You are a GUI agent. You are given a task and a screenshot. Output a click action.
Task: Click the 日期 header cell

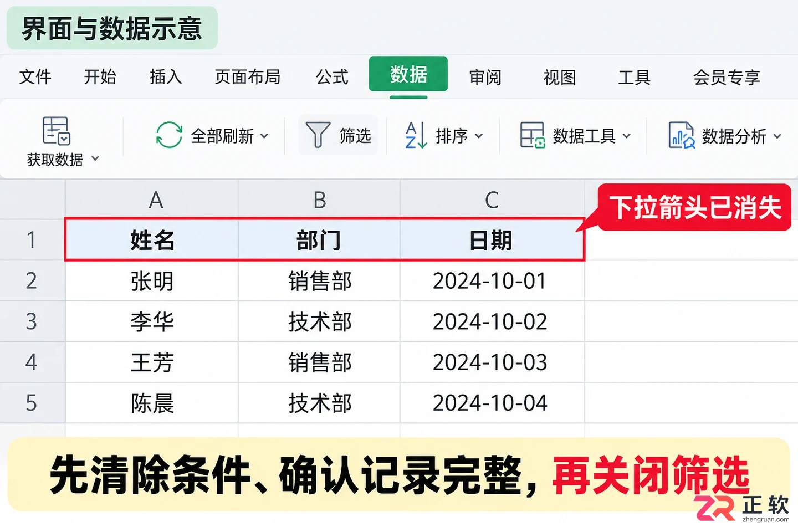click(492, 240)
